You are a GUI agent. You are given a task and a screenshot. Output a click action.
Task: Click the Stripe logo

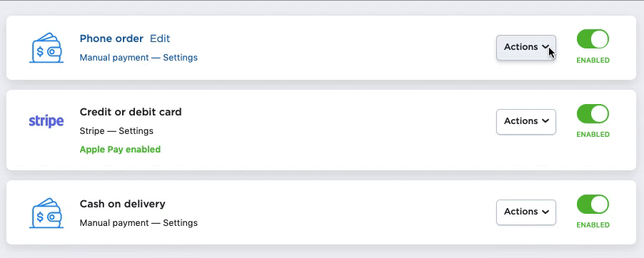46,121
